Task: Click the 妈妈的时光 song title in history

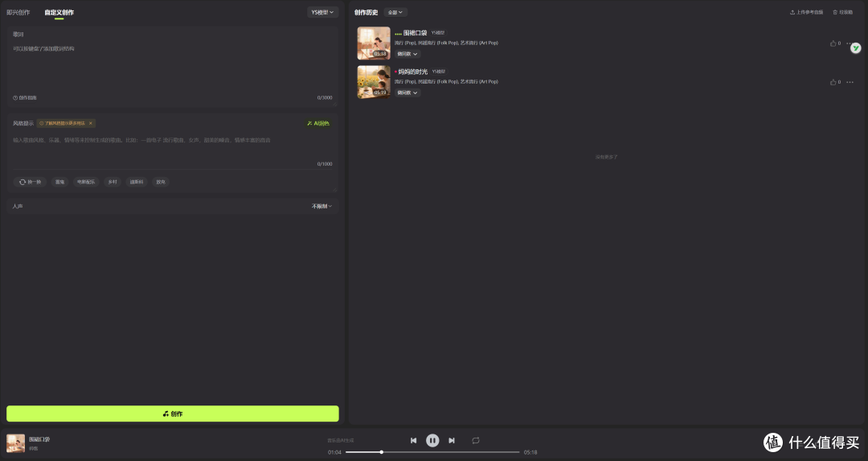Action: pyautogui.click(x=413, y=72)
